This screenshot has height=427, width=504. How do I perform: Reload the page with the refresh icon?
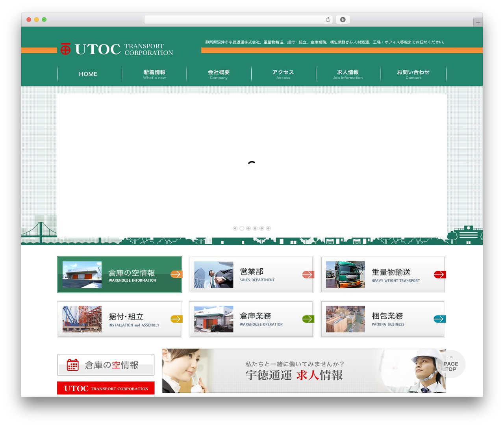point(328,20)
